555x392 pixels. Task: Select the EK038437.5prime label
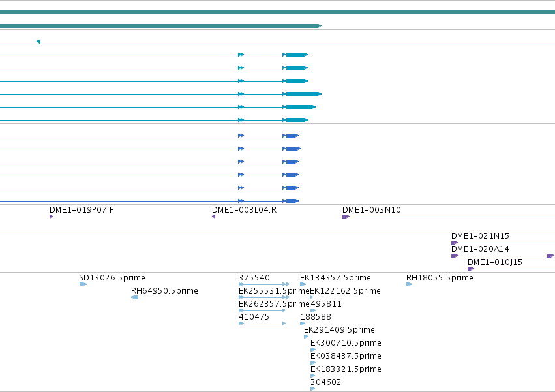click(x=346, y=356)
